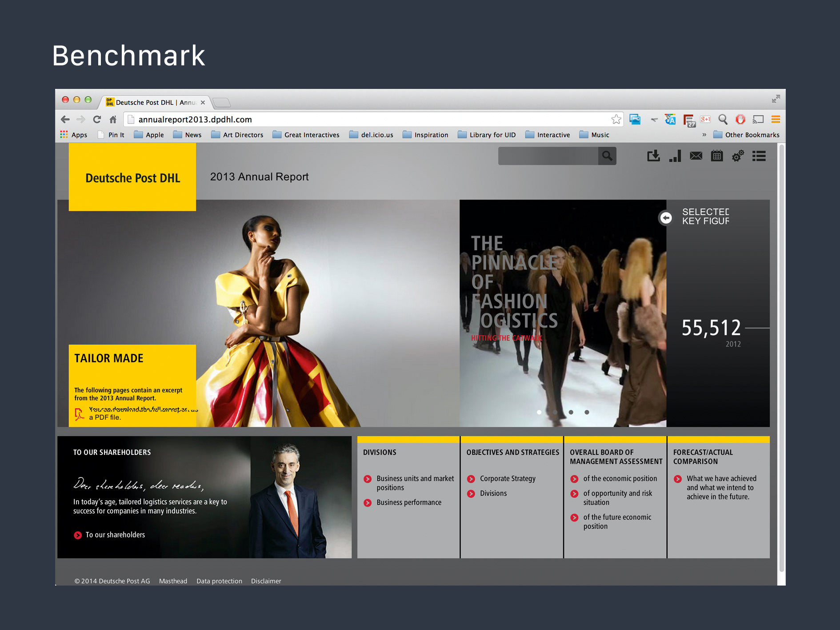Open the bar chart key figures icon
Screen dimensions: 840x630
[675, 156]
